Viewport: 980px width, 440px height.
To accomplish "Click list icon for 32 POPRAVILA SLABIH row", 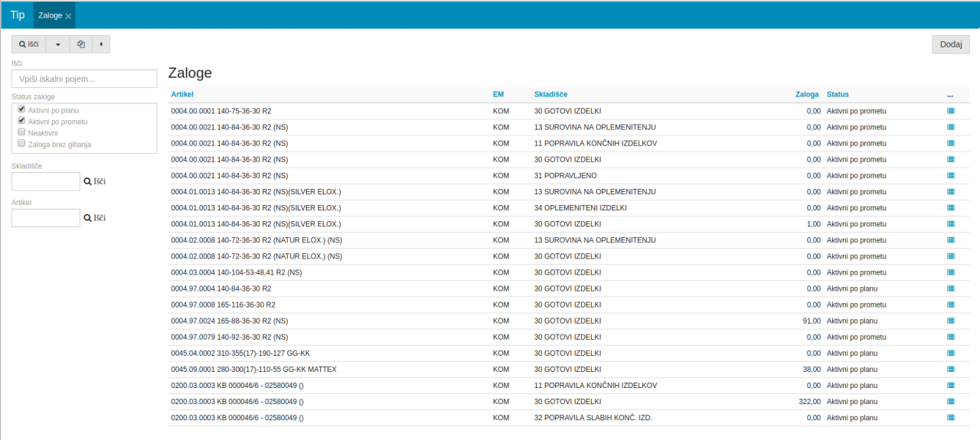I will point(950,417).
